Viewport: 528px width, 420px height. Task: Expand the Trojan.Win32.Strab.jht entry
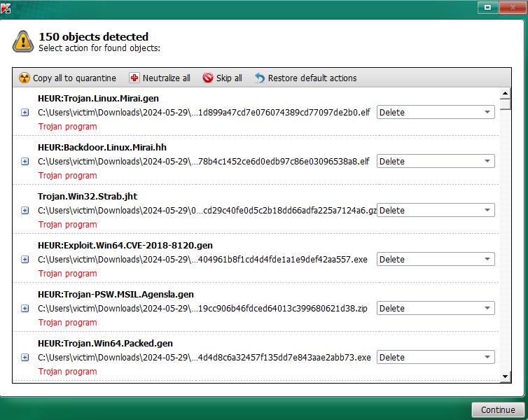click(25, 210)
